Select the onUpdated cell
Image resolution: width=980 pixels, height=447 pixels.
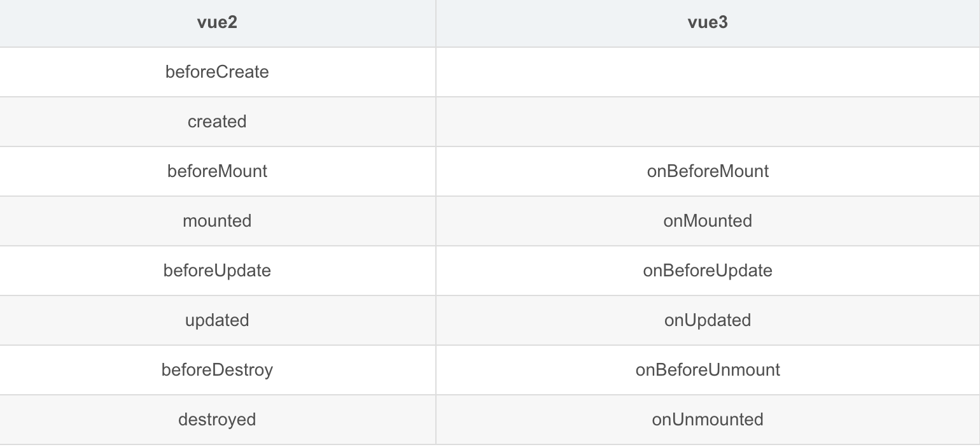(708, 320)
